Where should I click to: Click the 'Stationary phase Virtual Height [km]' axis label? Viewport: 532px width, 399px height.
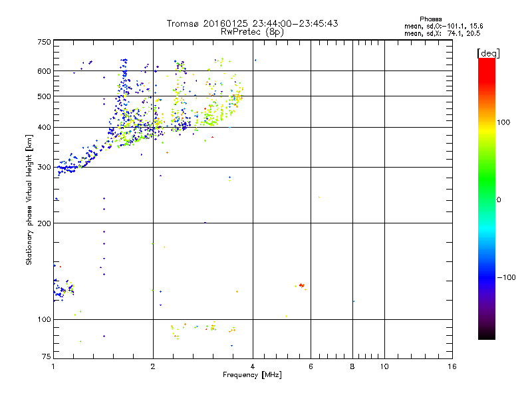click(29, 199)
